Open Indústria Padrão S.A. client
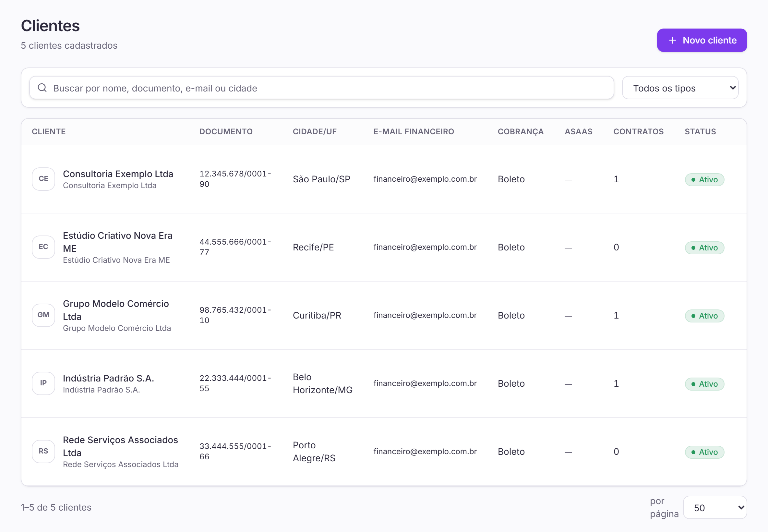Image resolution: width=768 pixels, height=532 pixels. point(108,378)
